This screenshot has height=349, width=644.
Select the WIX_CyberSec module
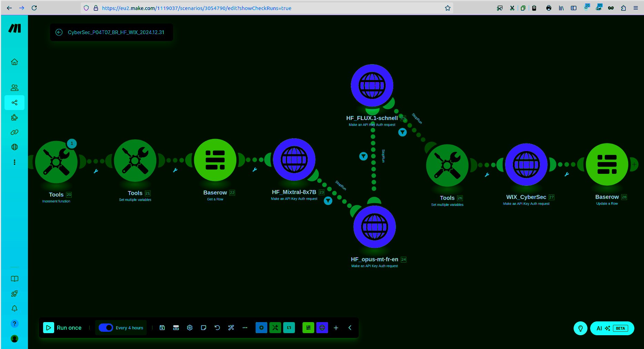pyautogui.click(x=526, y=164)
